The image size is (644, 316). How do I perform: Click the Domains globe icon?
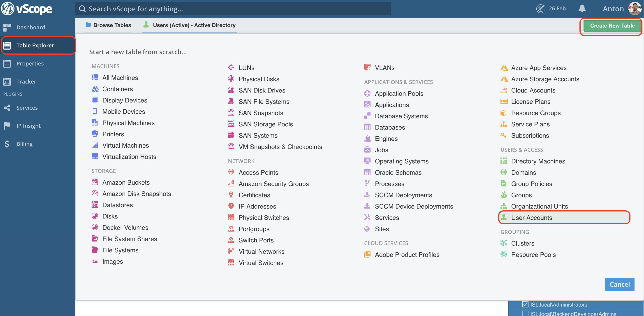coord(503,172)
